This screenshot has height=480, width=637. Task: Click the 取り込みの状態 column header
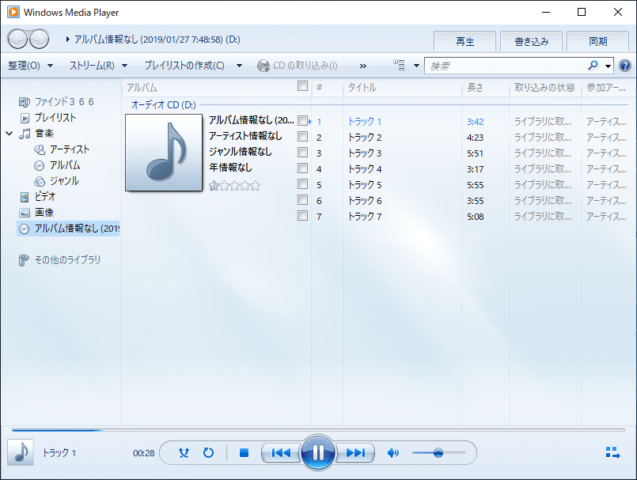pyautogui.click(x=545, y=87)
